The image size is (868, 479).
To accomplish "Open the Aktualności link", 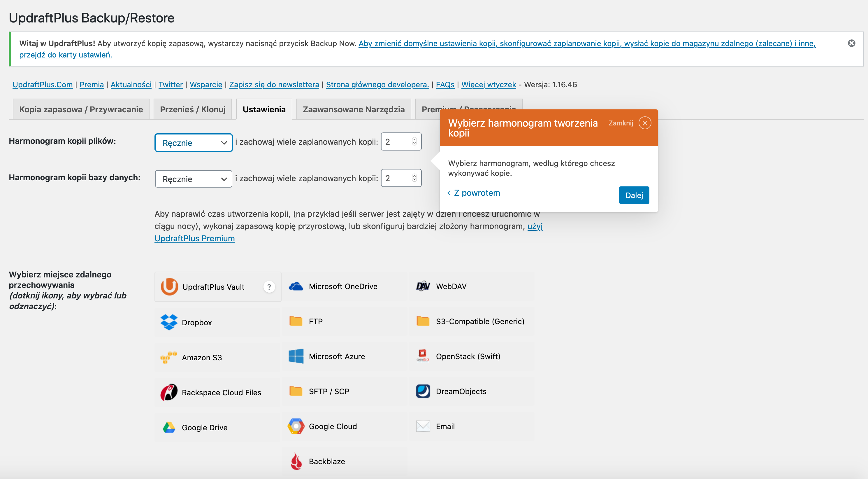I will click(131, 85).
